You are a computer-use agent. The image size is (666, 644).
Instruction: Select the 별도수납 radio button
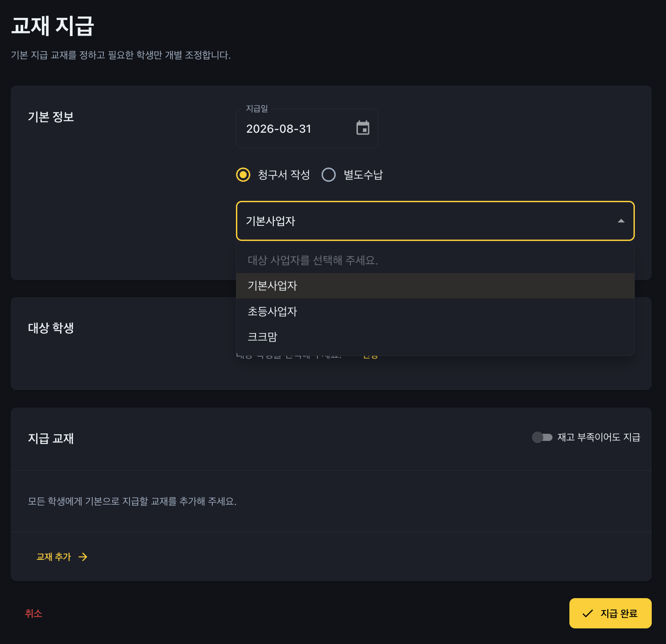tap(329, 175)
